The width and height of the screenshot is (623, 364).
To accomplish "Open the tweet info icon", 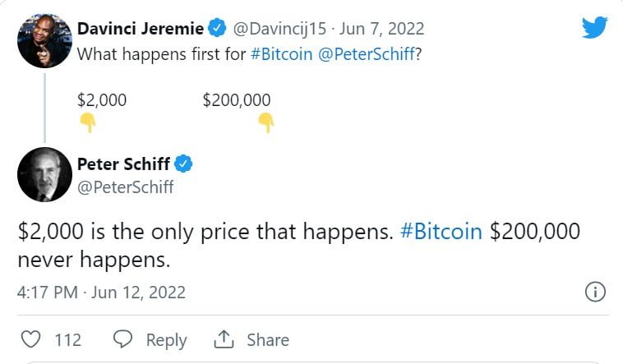I will point(594,292).
